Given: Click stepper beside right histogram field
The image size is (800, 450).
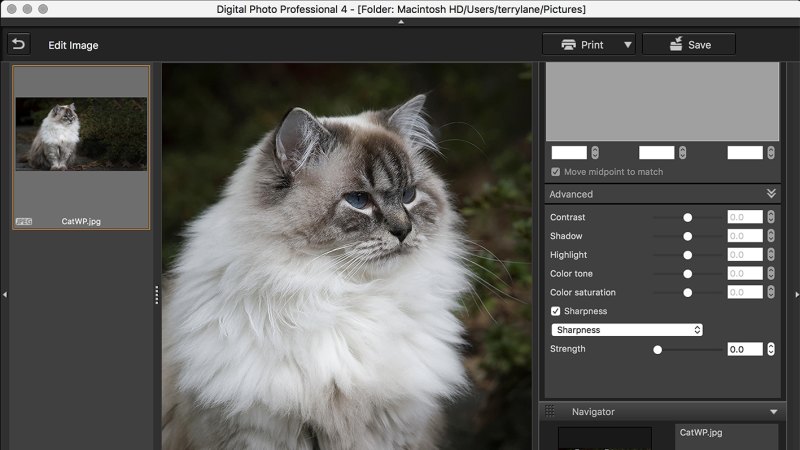Looking at the screenshot, I should [x=771, y=153].
